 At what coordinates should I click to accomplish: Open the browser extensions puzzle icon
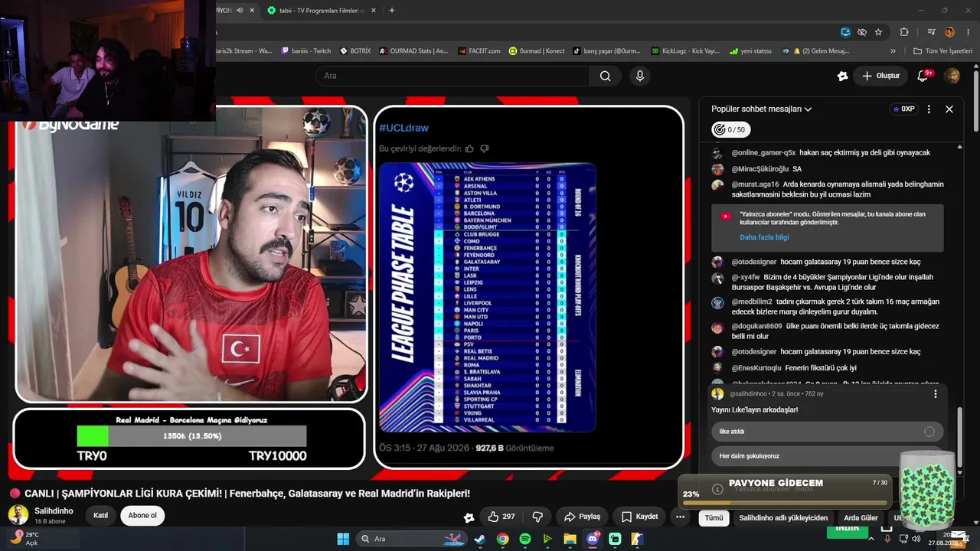pos(904,32)
